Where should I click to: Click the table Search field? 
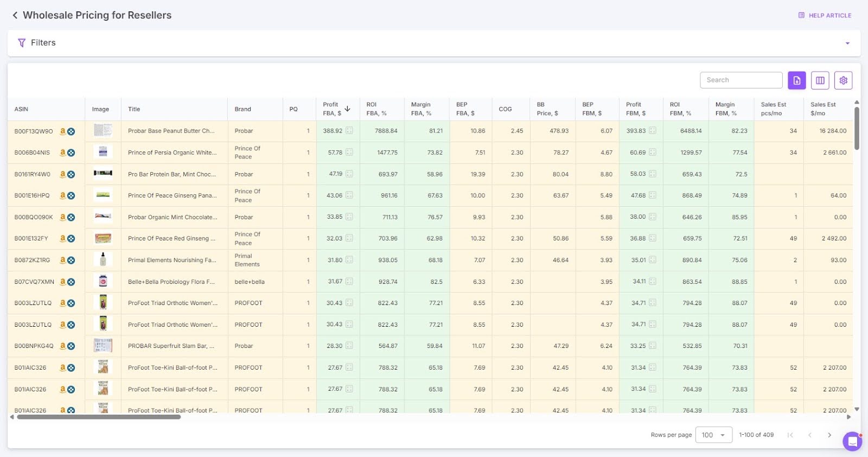click(741, 80)
